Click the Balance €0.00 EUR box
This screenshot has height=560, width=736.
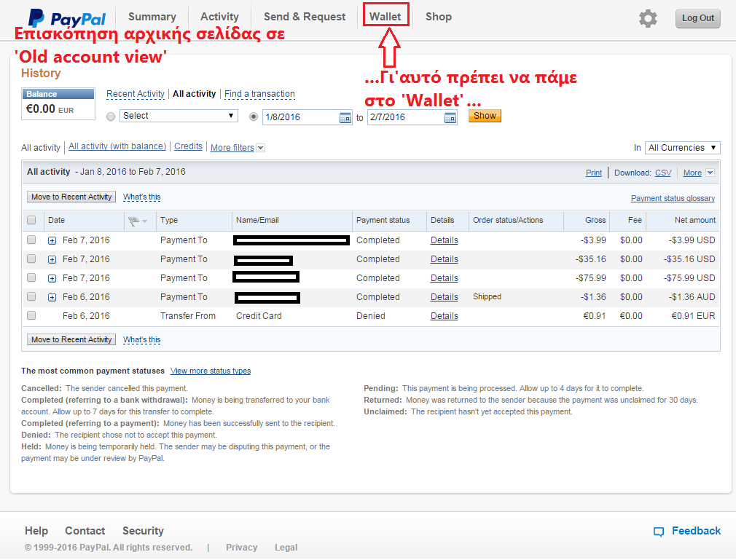click(58, 103)
